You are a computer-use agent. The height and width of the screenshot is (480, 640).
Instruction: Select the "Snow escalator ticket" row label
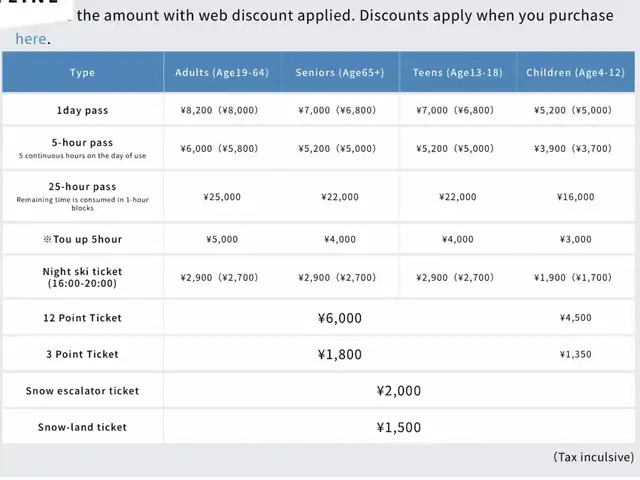pos(83,391)
